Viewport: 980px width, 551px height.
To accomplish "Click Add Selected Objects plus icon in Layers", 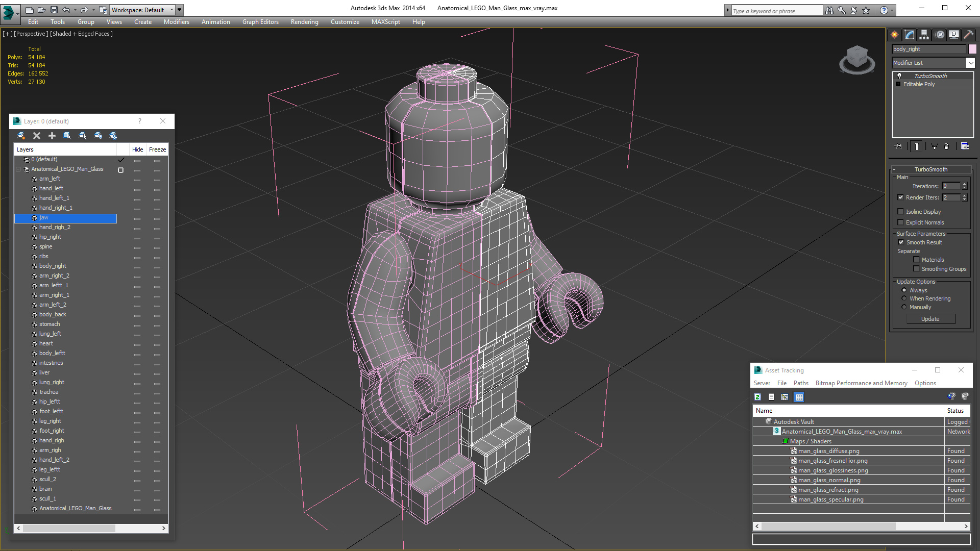I will point(52,136).
